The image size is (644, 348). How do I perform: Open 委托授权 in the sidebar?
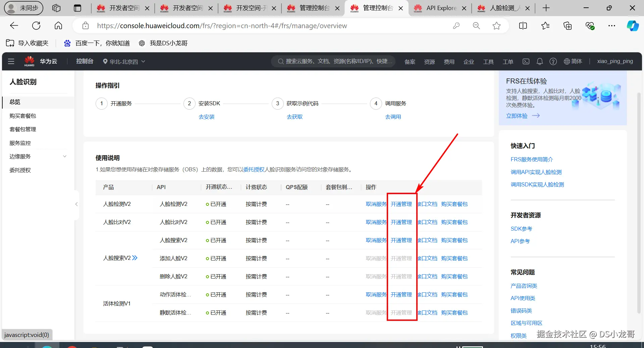click(x=20, y=170)
